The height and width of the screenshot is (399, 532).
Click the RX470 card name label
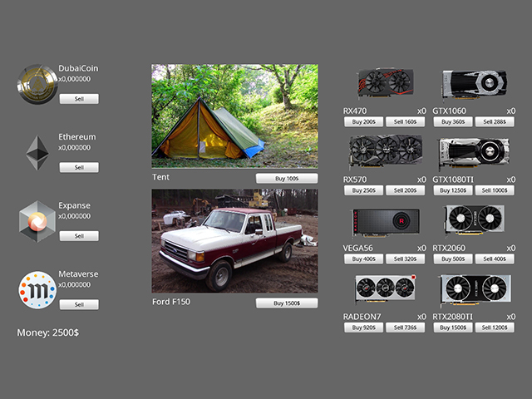coord(355,111)
